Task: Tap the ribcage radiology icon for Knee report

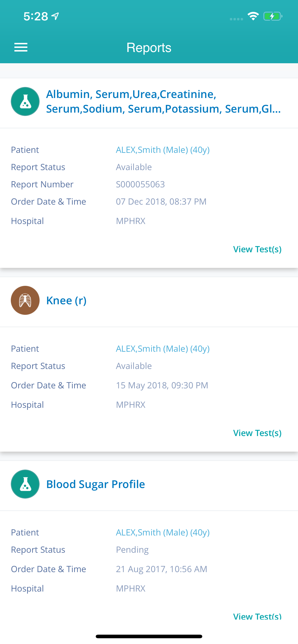Action: (25, 300)
